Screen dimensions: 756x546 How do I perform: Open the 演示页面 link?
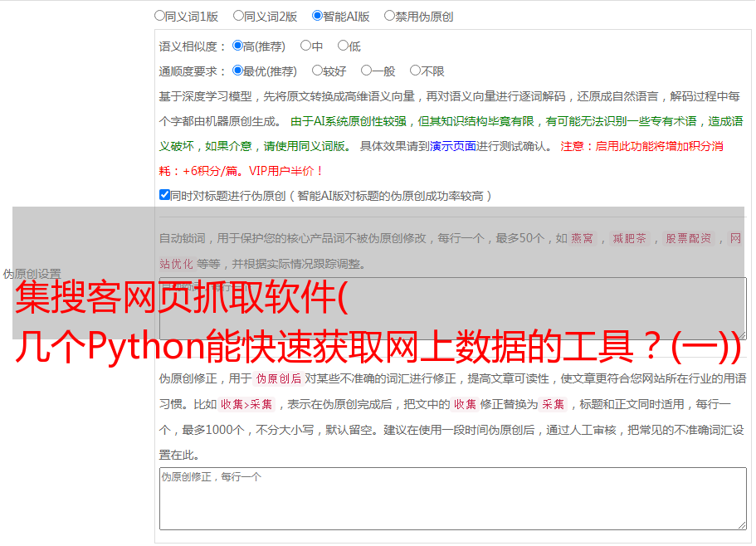453,146
